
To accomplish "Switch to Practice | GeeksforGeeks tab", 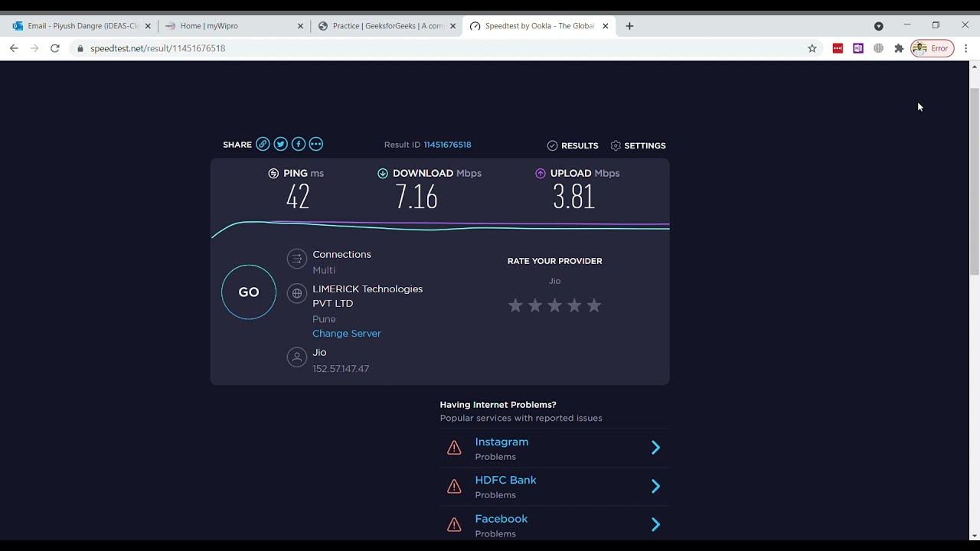I will tap(387, 26).
